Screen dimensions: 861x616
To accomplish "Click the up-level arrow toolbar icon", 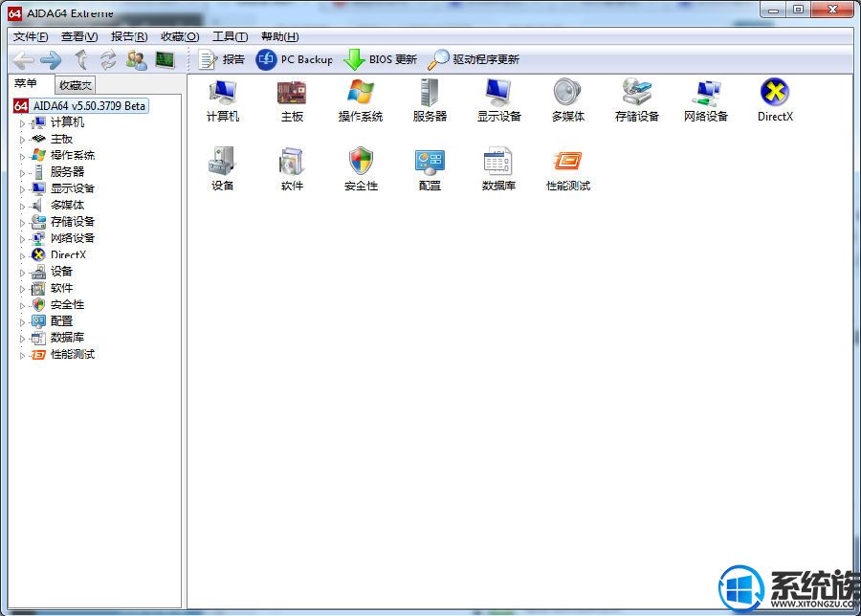I will click(x=81, y=59).
